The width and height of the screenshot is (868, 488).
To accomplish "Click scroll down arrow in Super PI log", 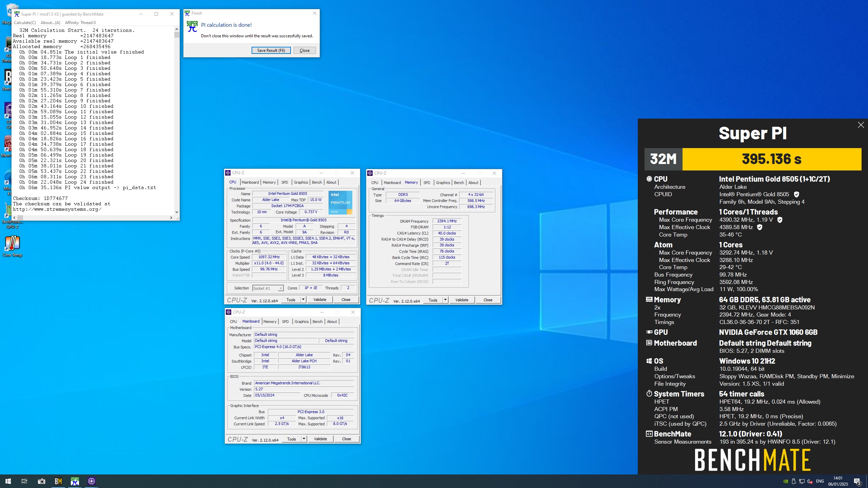I will [x=177, y=212].
